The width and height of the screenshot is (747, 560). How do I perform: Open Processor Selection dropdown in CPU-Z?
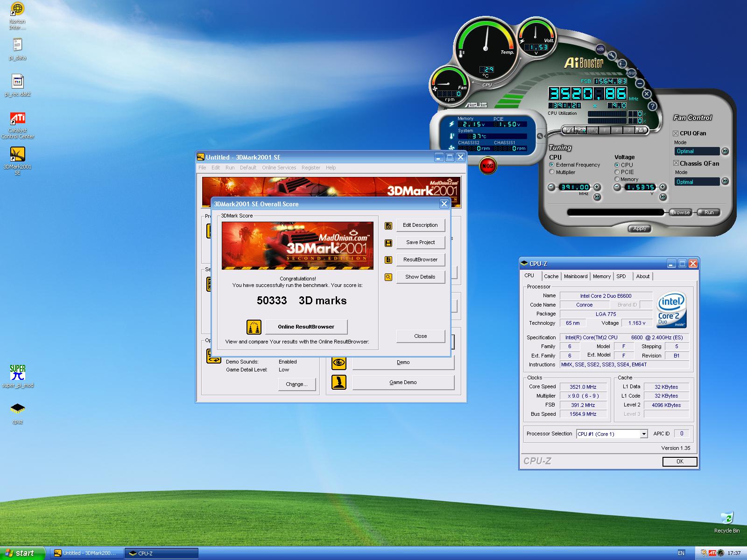tap(644, 434)
